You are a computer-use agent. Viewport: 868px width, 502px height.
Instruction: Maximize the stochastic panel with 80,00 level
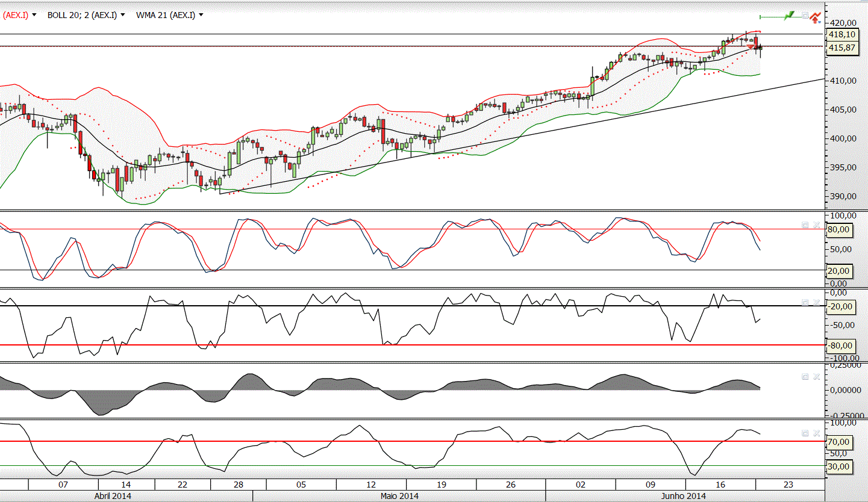tap(805, 225)
